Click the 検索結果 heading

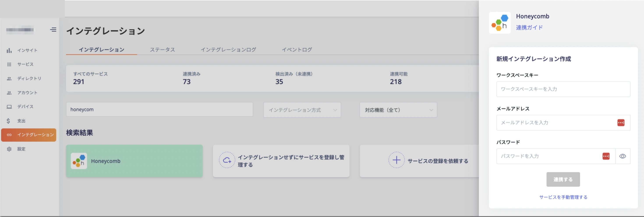(80, 133)
